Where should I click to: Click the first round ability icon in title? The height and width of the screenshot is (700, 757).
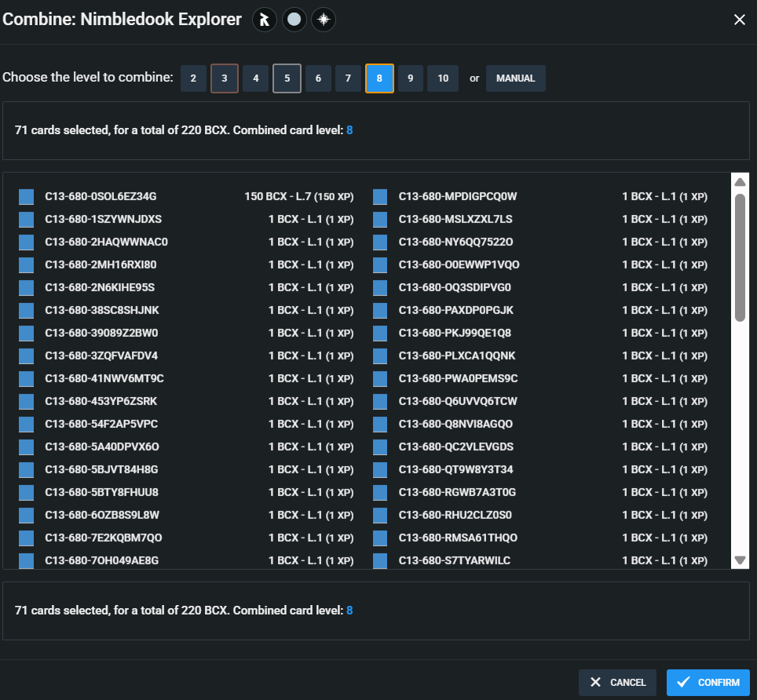[265, 20]
